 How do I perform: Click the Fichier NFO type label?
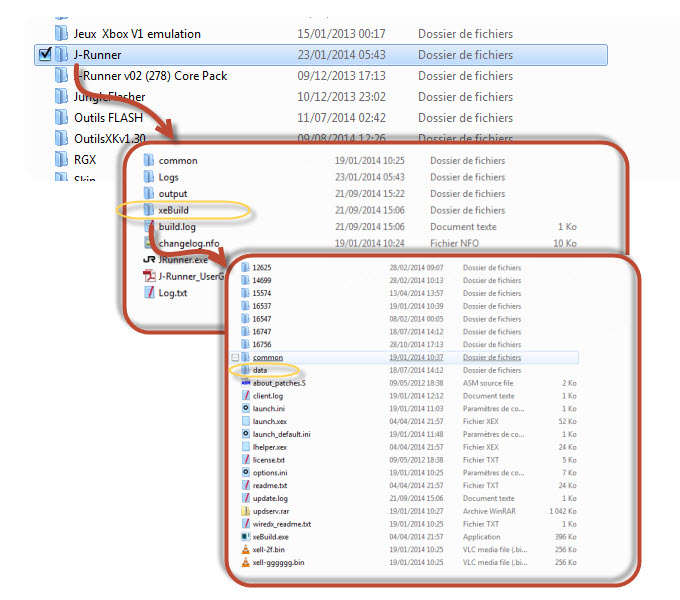pos(454,244)
